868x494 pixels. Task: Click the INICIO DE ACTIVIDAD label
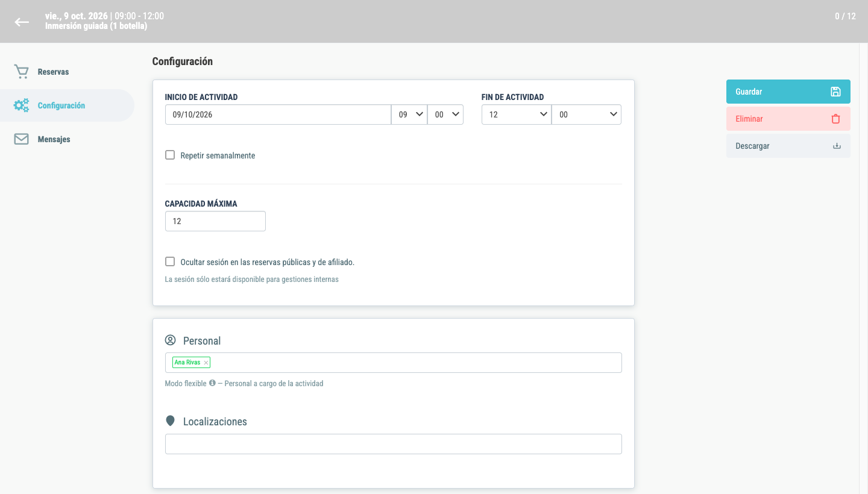pos(201,97)
